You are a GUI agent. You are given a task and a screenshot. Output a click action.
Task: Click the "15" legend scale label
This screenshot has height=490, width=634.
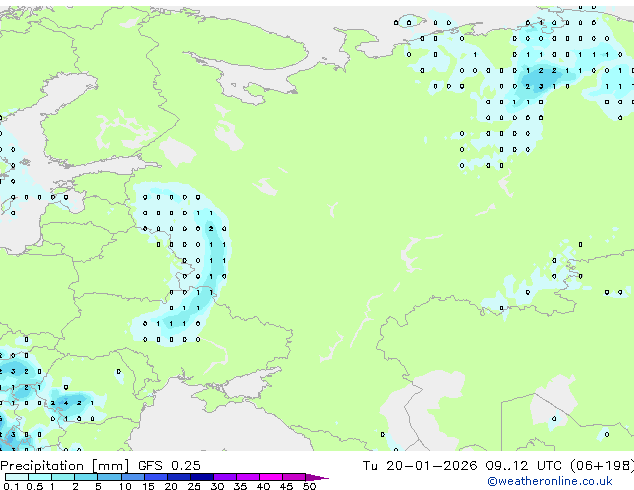click(x=148, y=486)
